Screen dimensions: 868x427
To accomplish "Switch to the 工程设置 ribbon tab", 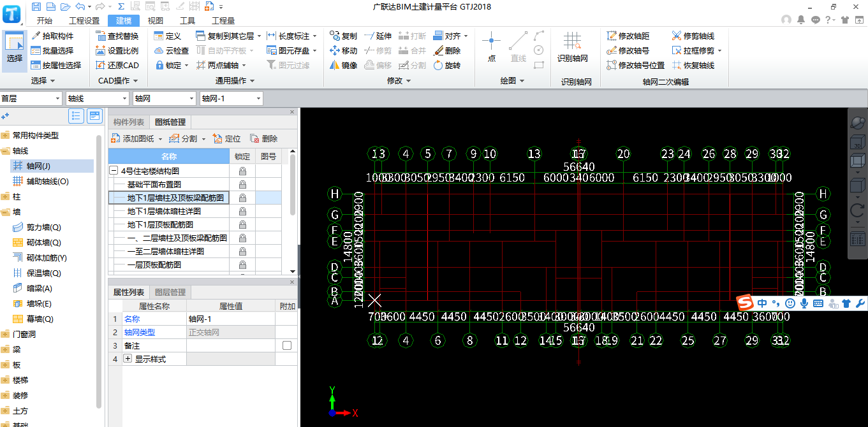I will (84, 20).
